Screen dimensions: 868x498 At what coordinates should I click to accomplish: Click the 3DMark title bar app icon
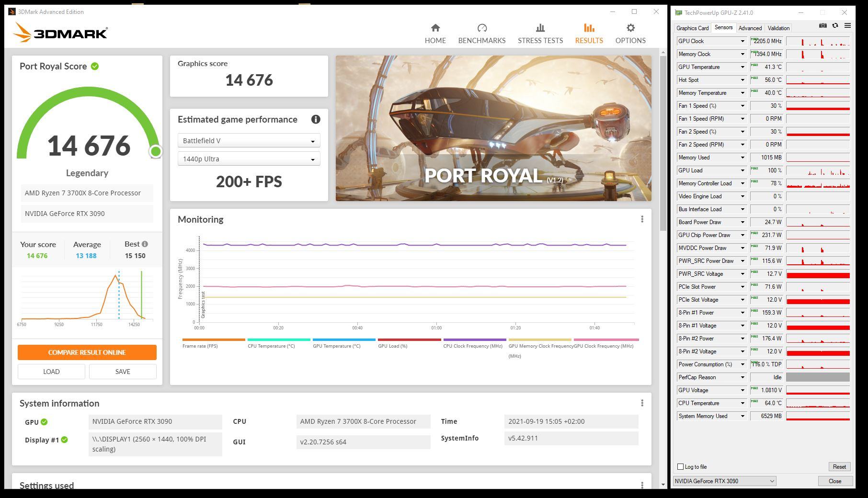12,11
